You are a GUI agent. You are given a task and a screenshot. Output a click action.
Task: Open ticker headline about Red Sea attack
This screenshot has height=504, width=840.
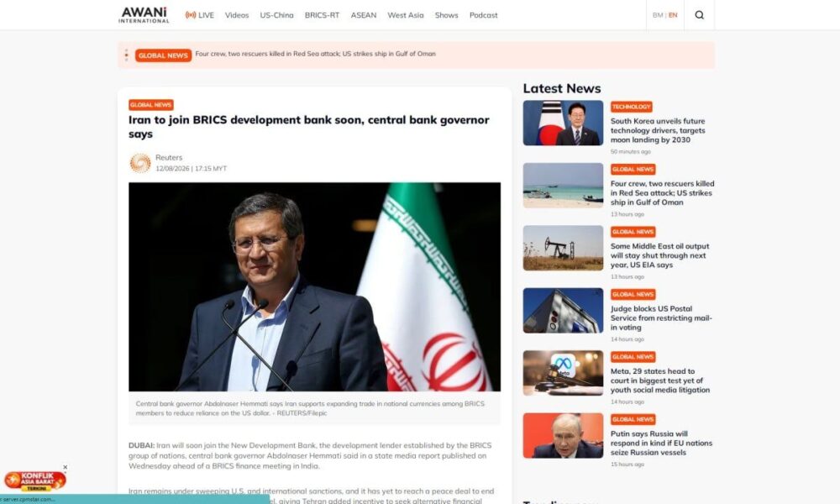pos(316,54)
